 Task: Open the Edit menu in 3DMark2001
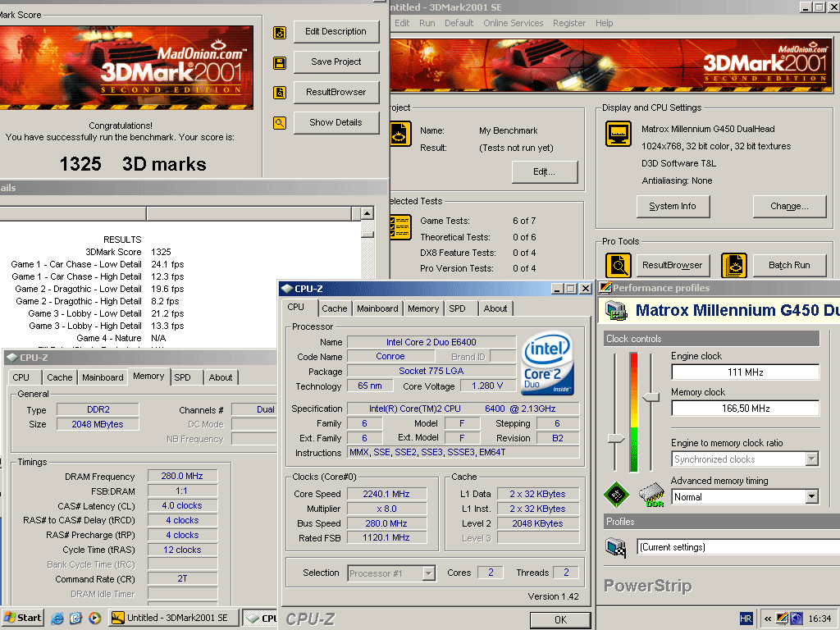(402, 23)
